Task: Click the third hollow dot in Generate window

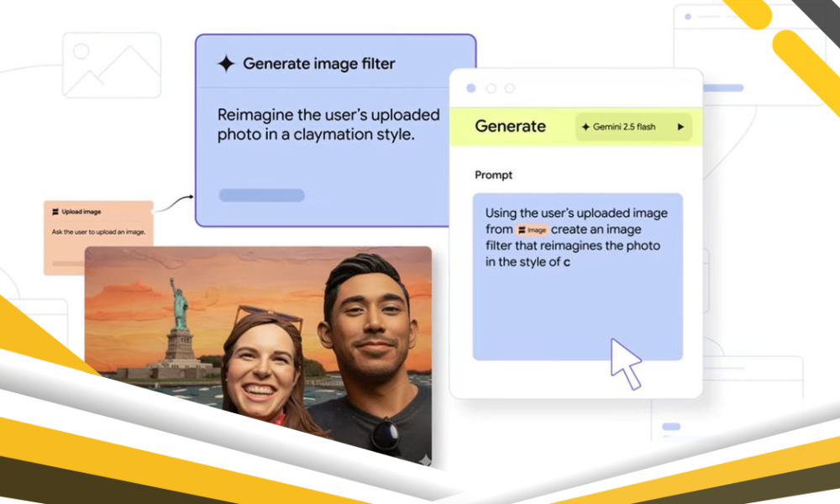Action: click(510, 88)
